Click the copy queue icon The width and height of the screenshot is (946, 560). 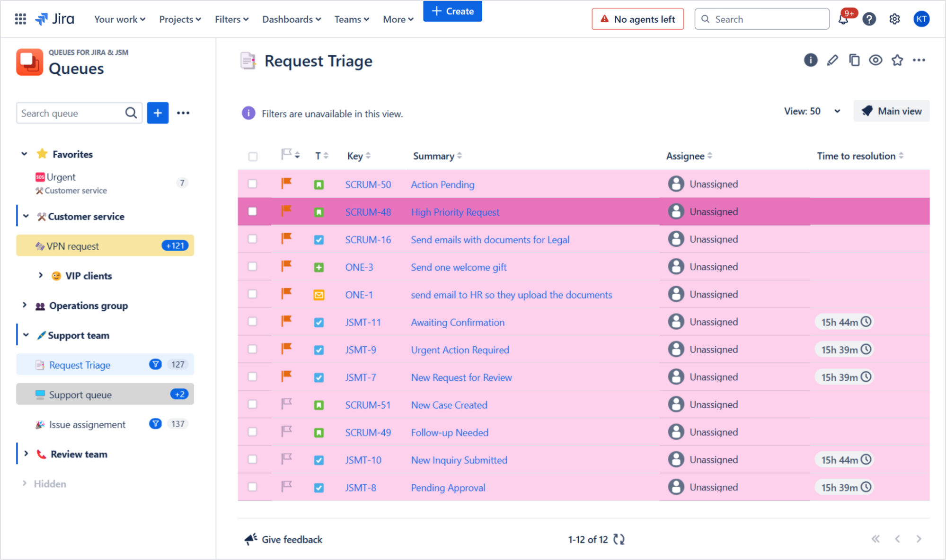[854, 60]
